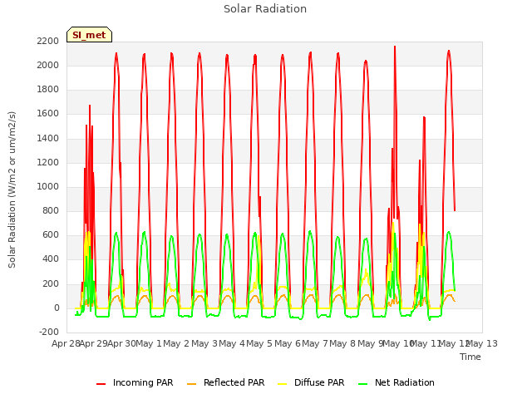The height and width of the screenshot is (399, 532).
Task: Click the red Incoming PAR legend swatch
Action: tap(101, 384)
